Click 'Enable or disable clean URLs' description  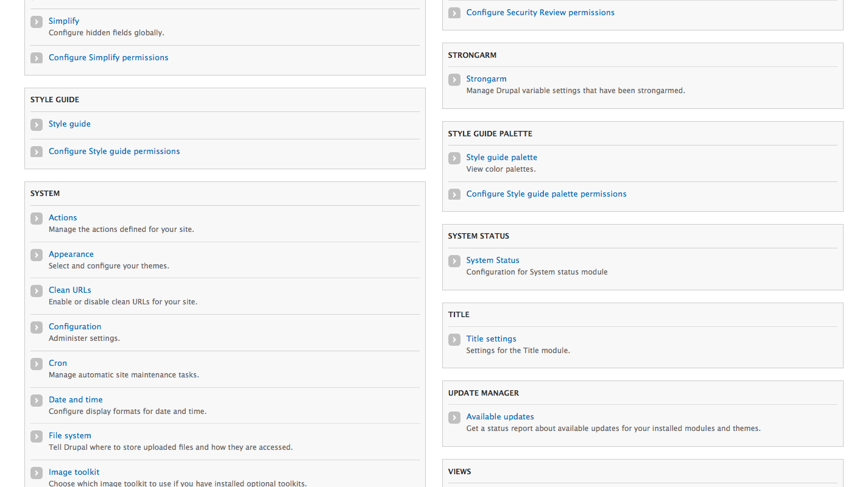coord(123,302)
